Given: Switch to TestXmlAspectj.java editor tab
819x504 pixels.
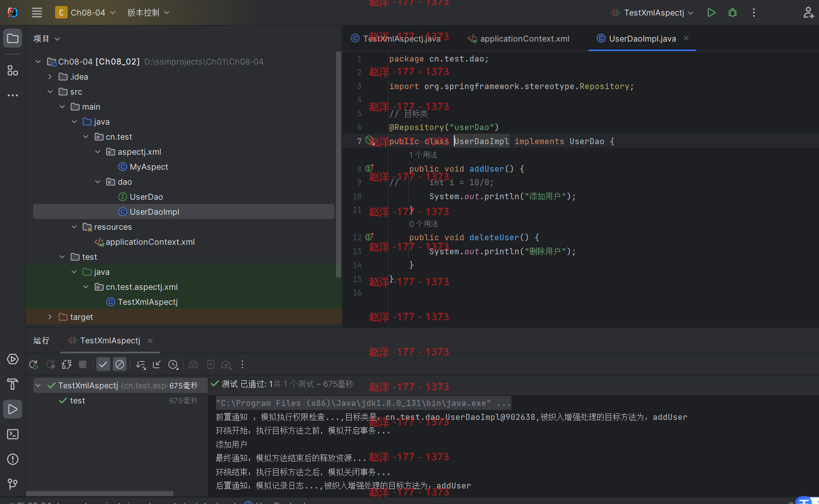Looking at the screenshot, I should click(x=396, y=39).
